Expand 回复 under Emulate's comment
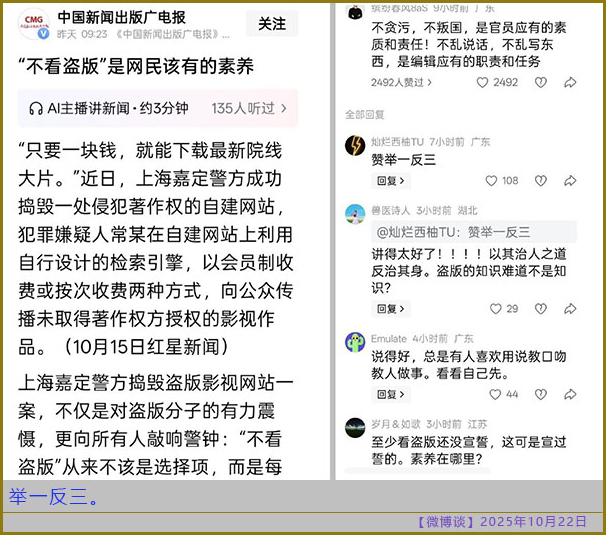Screen dimensions: 606x535 click(391, 395)
